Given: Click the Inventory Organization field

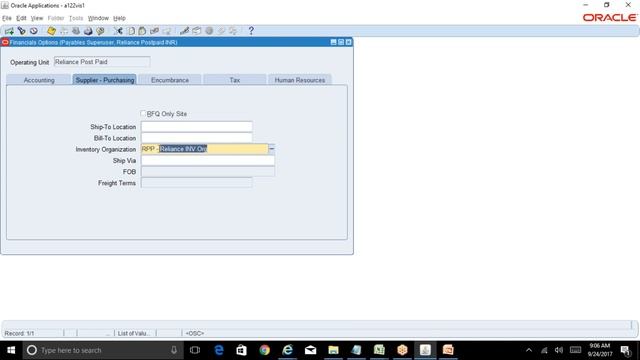Looking at the screenshot, I should pyautogui.click(x=205, y=149).
